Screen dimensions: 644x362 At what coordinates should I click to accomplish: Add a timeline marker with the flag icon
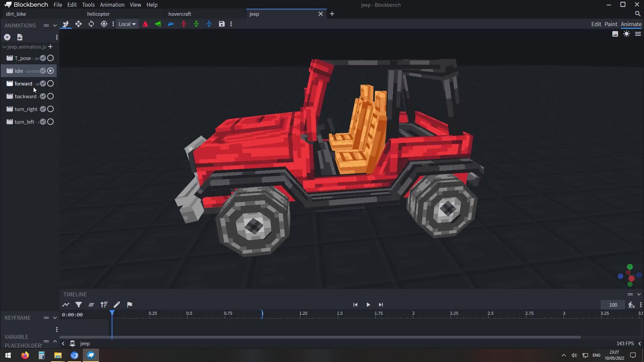point(129,305)
